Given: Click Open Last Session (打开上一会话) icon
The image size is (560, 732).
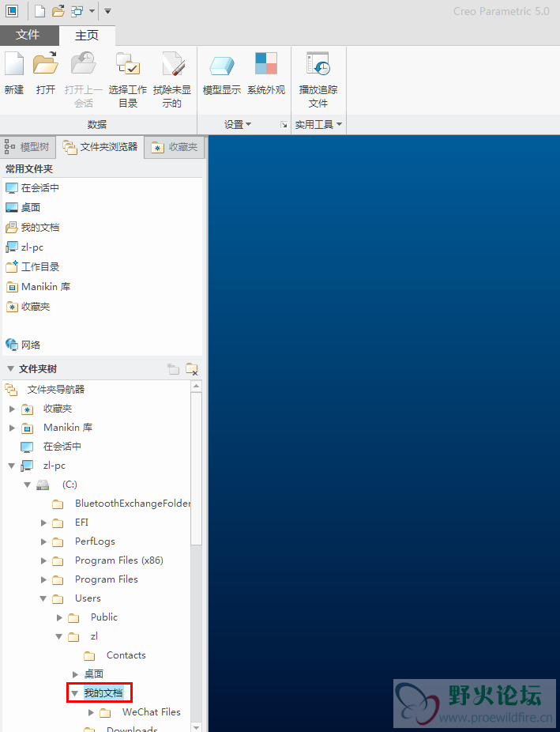Looking at the screenshot, I should (84, 64).
